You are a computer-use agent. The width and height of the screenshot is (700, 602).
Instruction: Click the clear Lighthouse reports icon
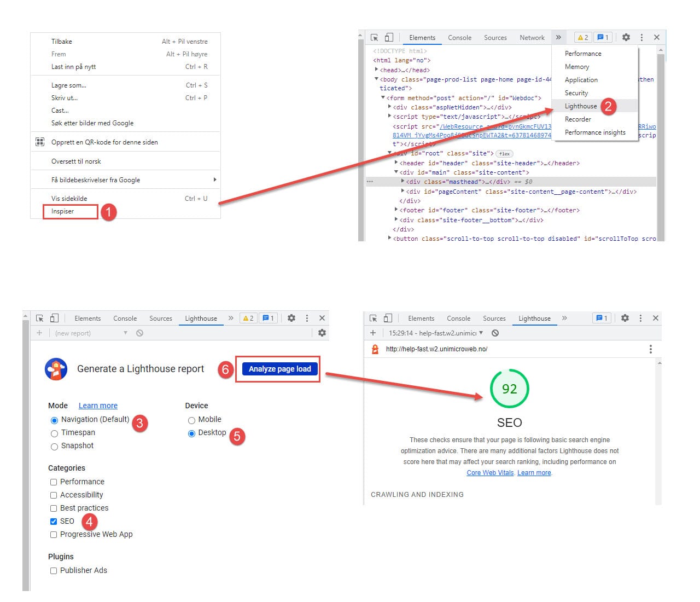click(x=139, y=333)
